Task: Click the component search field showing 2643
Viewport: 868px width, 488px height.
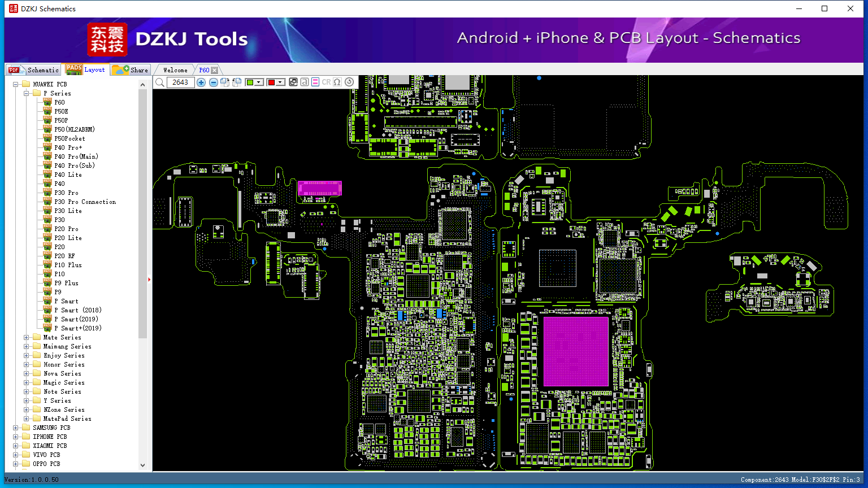Action: pyautogui.click(x=180, y=82)
